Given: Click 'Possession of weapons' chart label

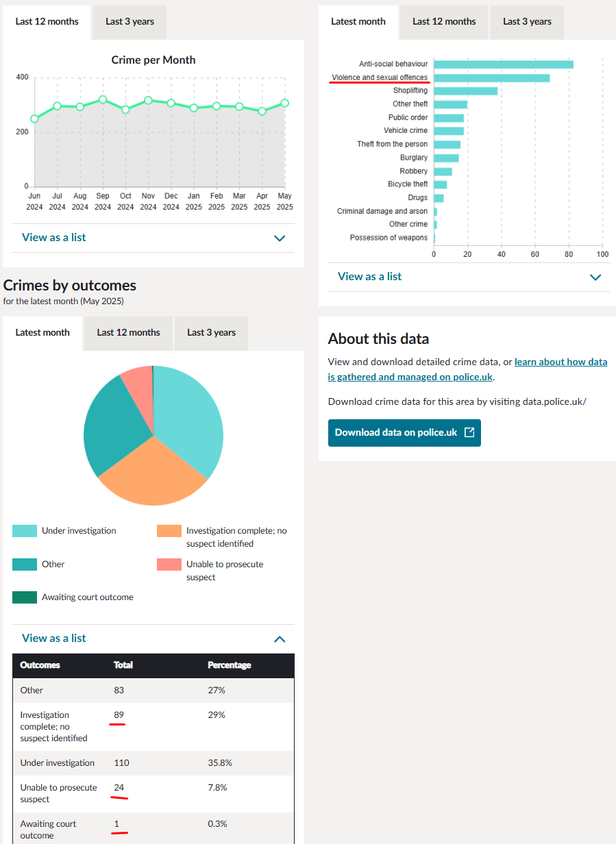Looking at the screenshot, I should pyautogui.click(x=389, y=238).
